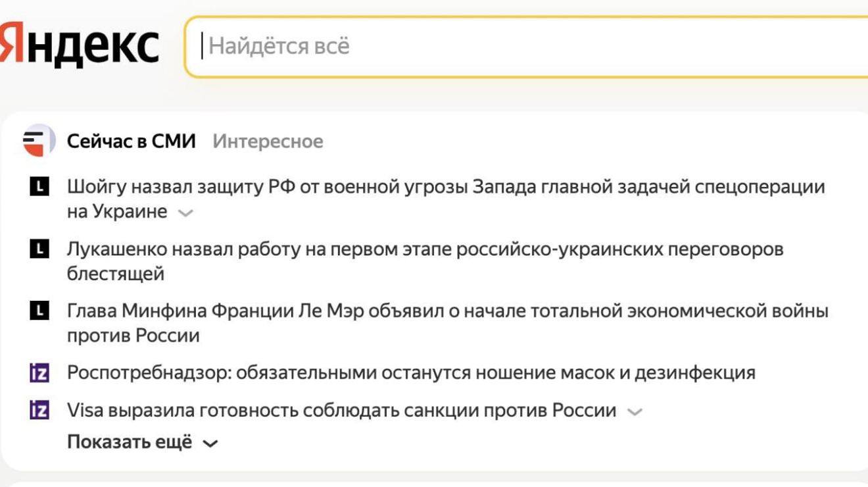The height and width of the screenshot is (487, 868).
Task: Open Visa sanctions headline
Action: coord(341,411)
